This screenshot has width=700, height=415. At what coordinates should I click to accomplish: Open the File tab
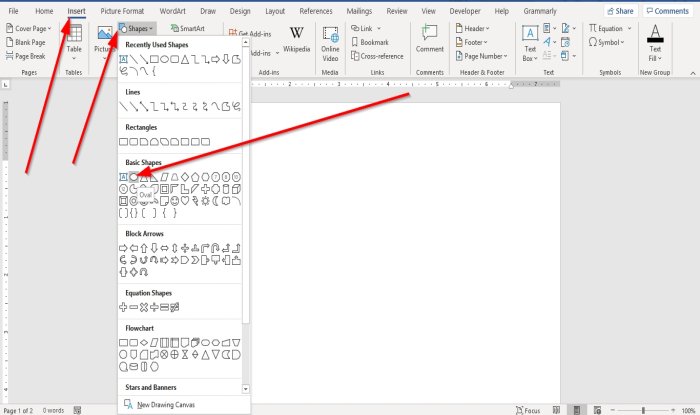tap(13, 11)
